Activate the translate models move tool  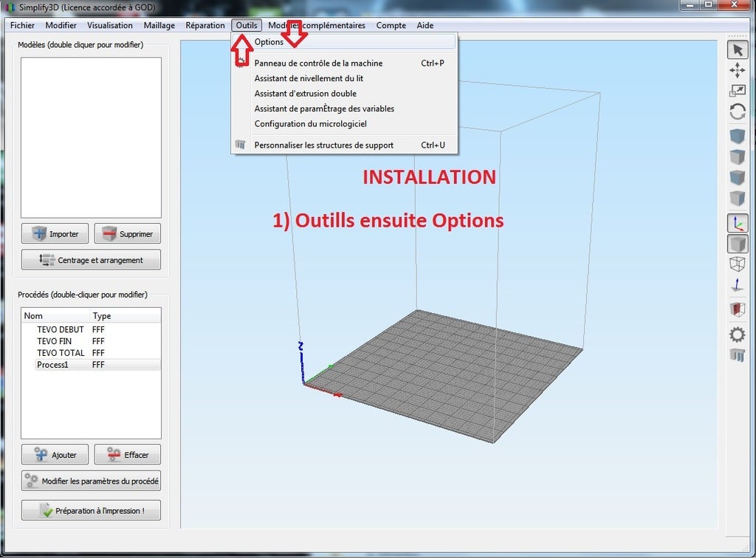(738, 70)
